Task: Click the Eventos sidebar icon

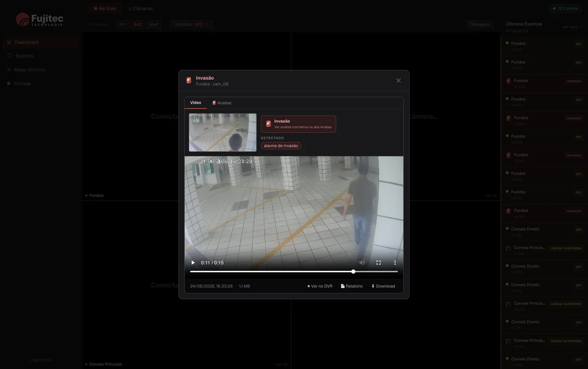Action: pyautogui.click(x=10, y=56)
